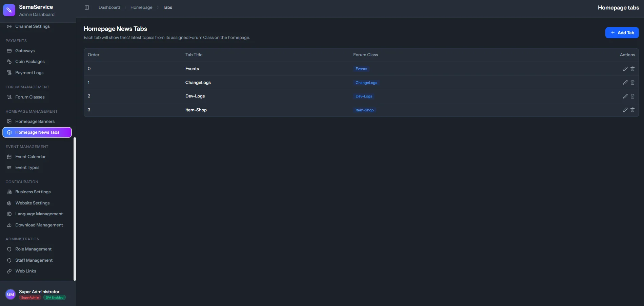Click the Tab Title column header
This screenshot has width=644, height=306.
(194, 55)
